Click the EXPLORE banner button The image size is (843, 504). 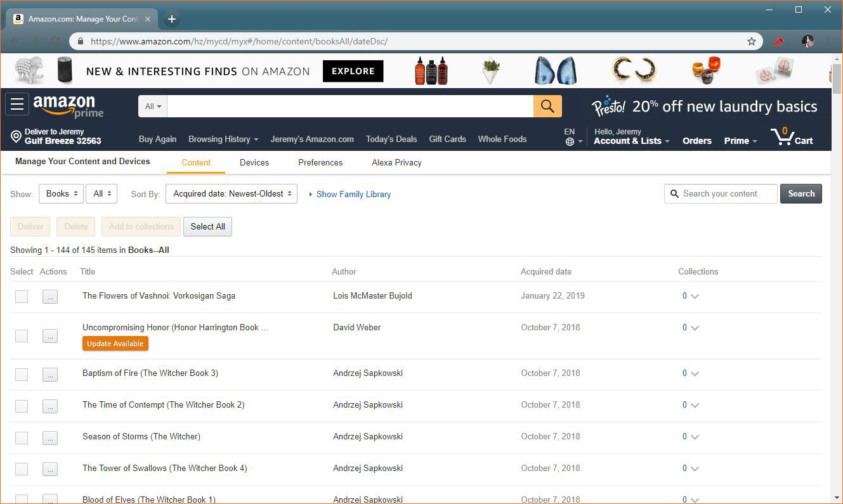tap(353, 71)
